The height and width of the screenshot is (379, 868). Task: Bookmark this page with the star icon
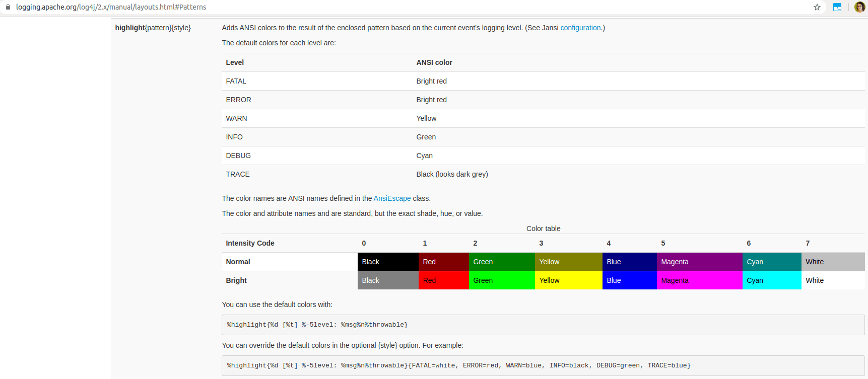coord(817,7)
